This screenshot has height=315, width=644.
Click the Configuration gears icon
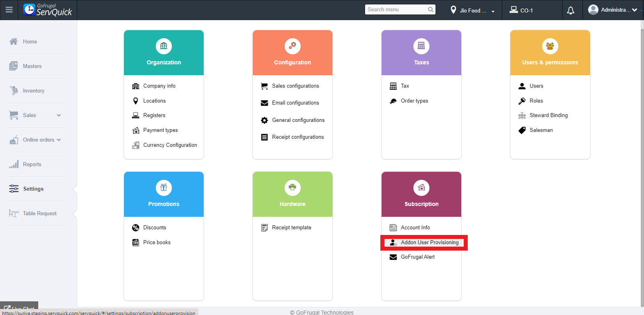tap(293, 46)
